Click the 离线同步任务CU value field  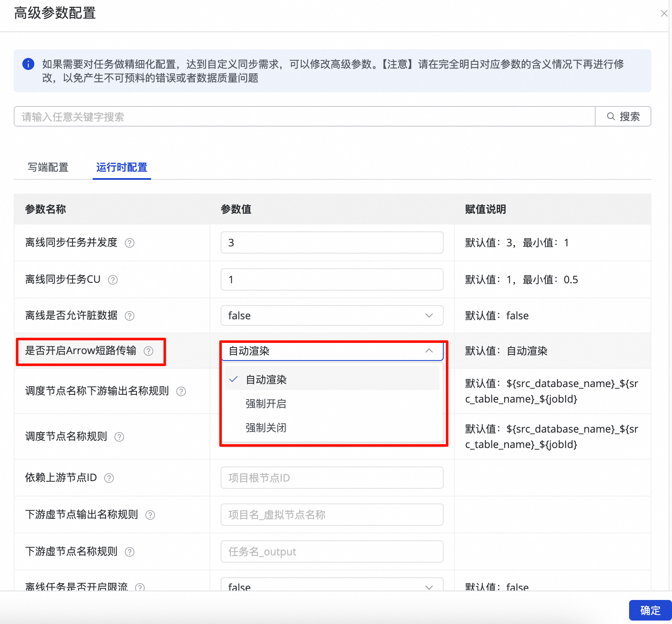[332, 279]
